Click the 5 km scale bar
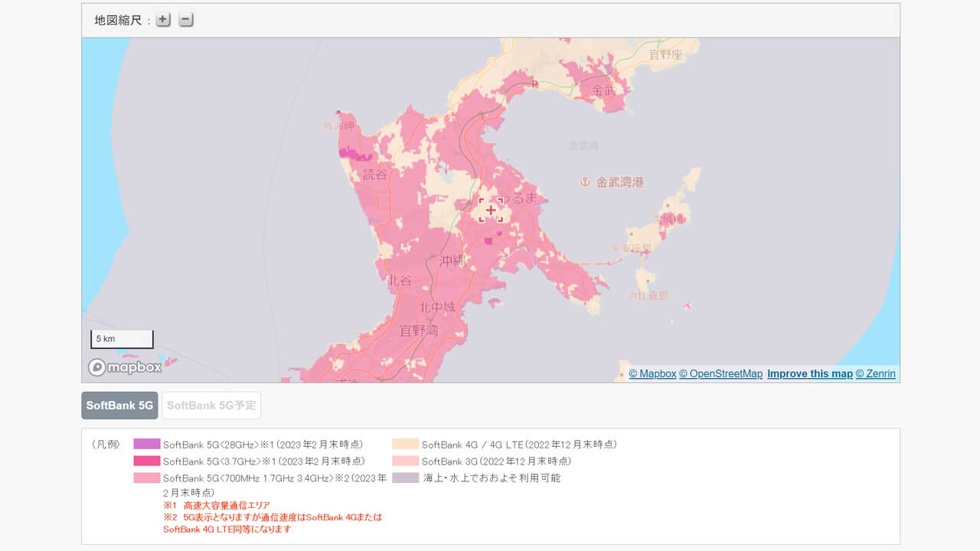 tap(122, 338)
